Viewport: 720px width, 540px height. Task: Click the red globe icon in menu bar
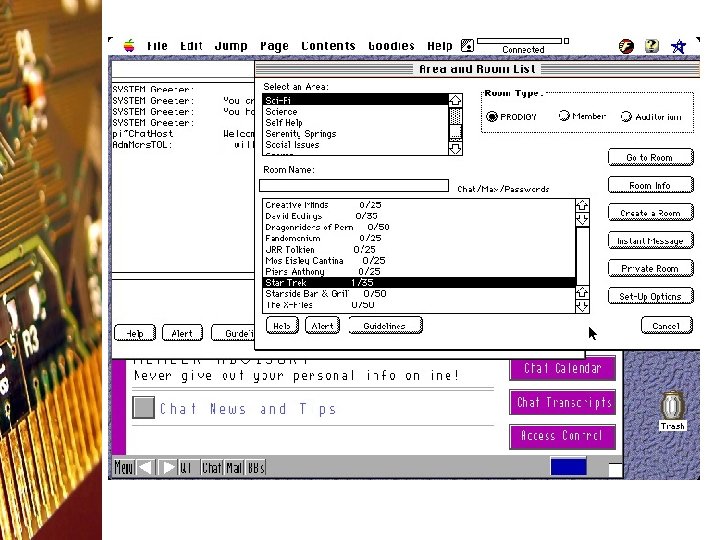[x=626, y=46]
